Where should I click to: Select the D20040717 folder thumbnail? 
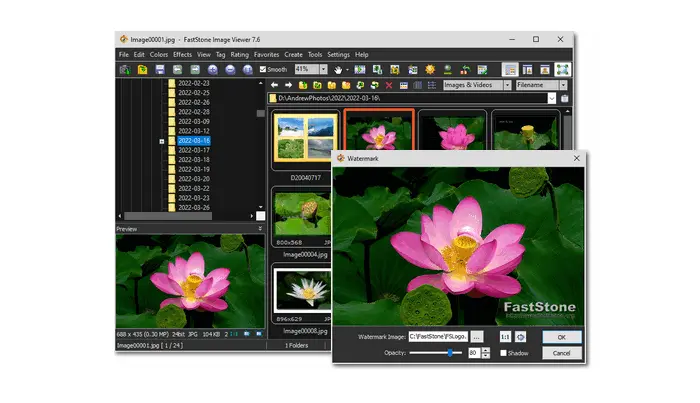tap(305, 140)
